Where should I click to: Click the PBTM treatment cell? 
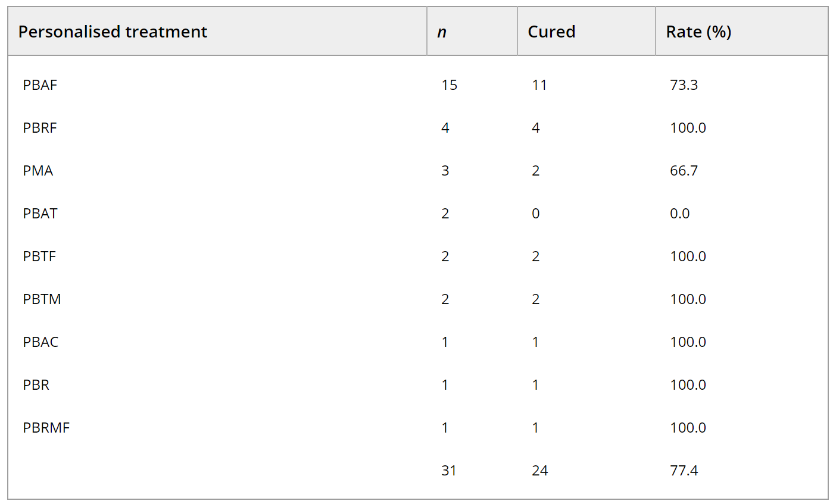coord(42,299)
